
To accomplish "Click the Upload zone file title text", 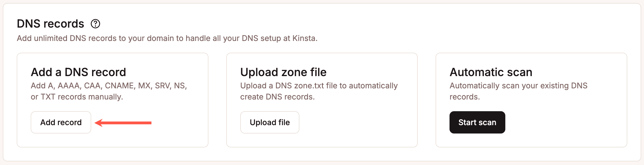I will point(283,72).
